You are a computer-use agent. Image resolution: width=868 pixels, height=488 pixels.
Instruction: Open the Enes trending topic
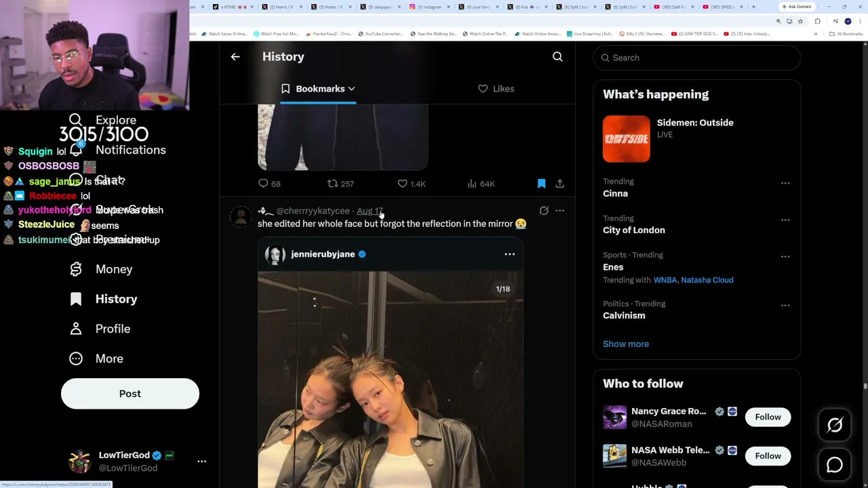(613, 266)
